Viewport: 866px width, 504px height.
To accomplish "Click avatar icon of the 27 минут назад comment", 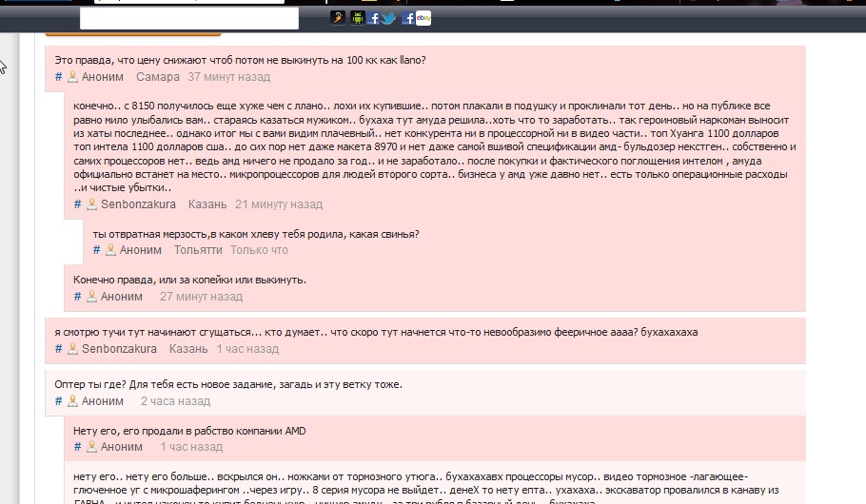I will (90, 297).
